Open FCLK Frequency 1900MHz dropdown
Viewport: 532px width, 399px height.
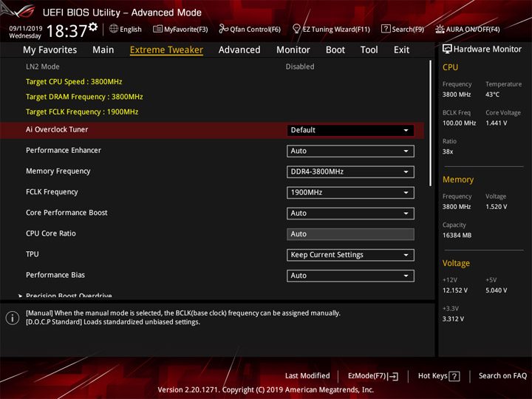click(350, 193)
